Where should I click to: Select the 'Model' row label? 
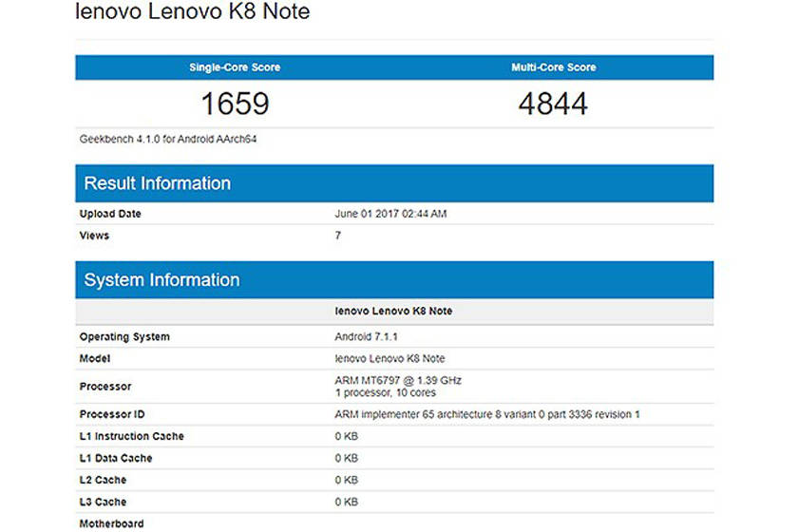[x=95, y=359]
